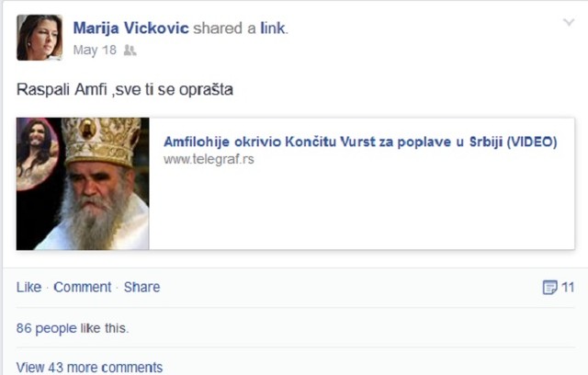The width and height of the screenshot is (588, 375).
Task: Click Comment under the post
Action: click(x=83, y=288)
